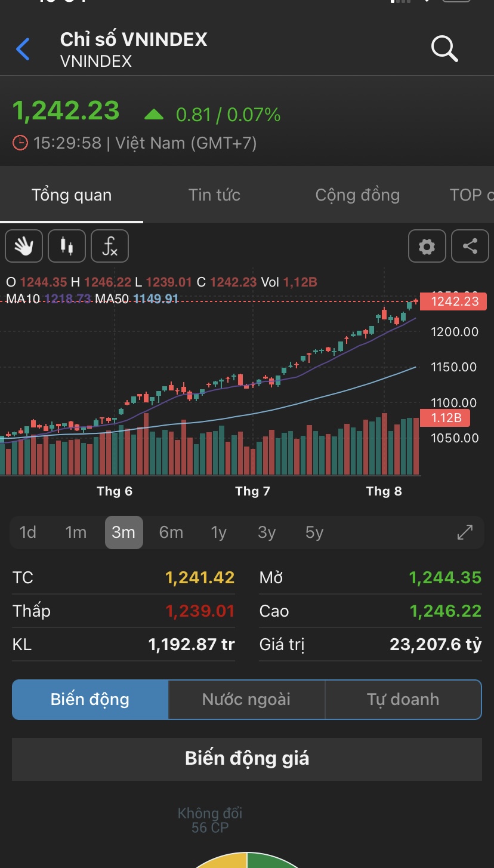494x868 pixels.
Task: Switch to Cộng đồng tab
Action: click(357, 195)
